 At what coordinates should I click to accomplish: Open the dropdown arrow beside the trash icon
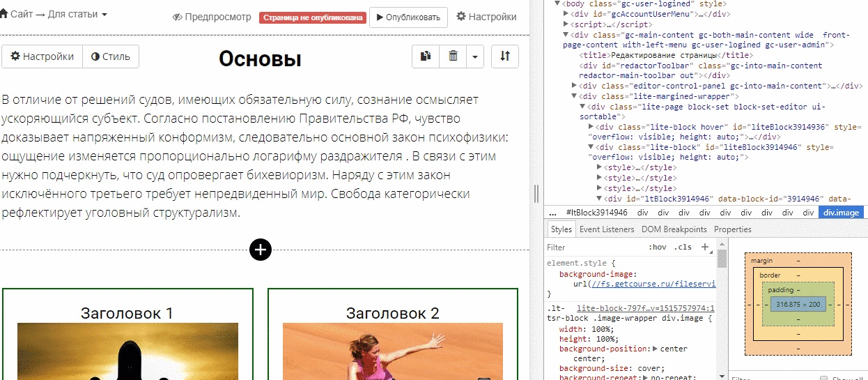(474, 56)
